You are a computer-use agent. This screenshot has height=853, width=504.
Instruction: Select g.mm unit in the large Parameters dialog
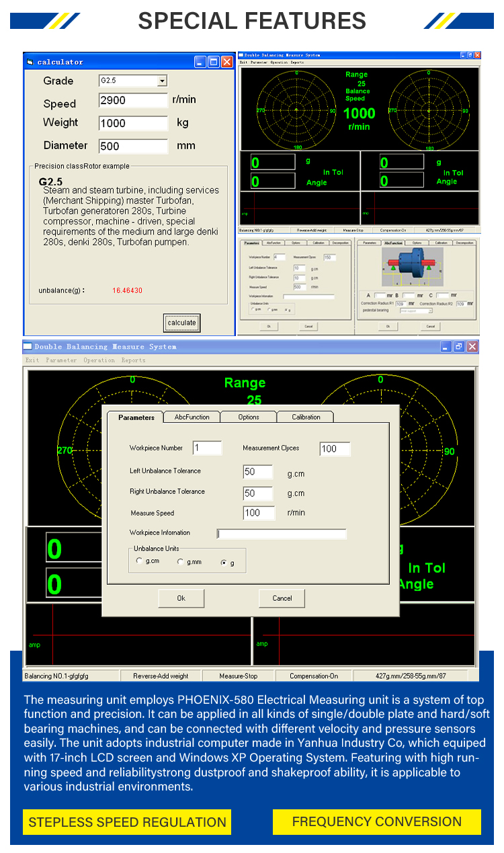tap(180, 561)
